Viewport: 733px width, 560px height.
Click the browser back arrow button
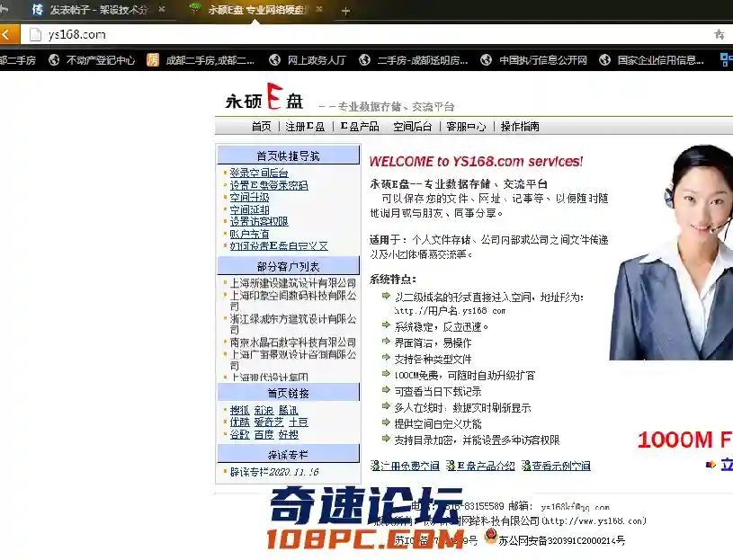point(7,34)
